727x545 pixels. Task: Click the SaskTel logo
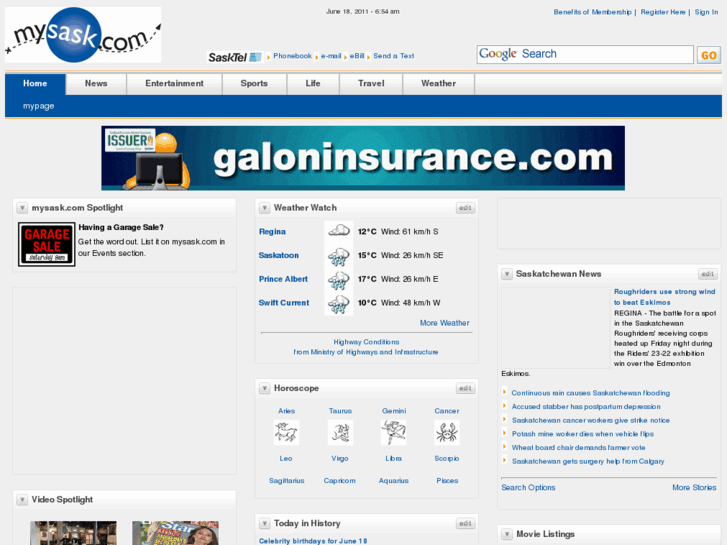click(x=235, y=57)
